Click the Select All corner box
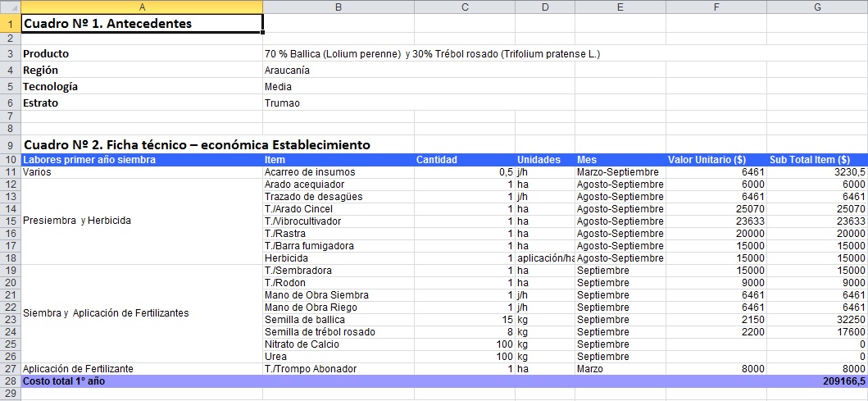 tap(10, 7)
